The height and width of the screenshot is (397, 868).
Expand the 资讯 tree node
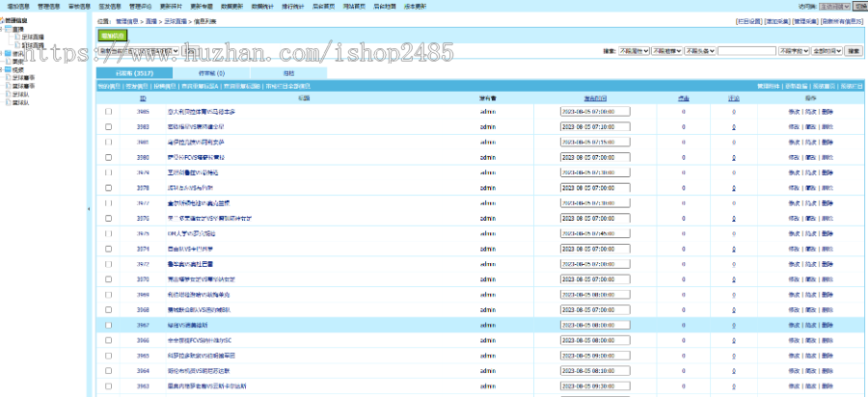coord(2,53)
